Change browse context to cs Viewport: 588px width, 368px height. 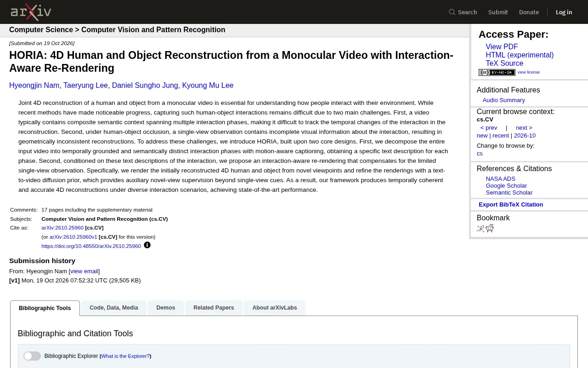click(480, 154)
